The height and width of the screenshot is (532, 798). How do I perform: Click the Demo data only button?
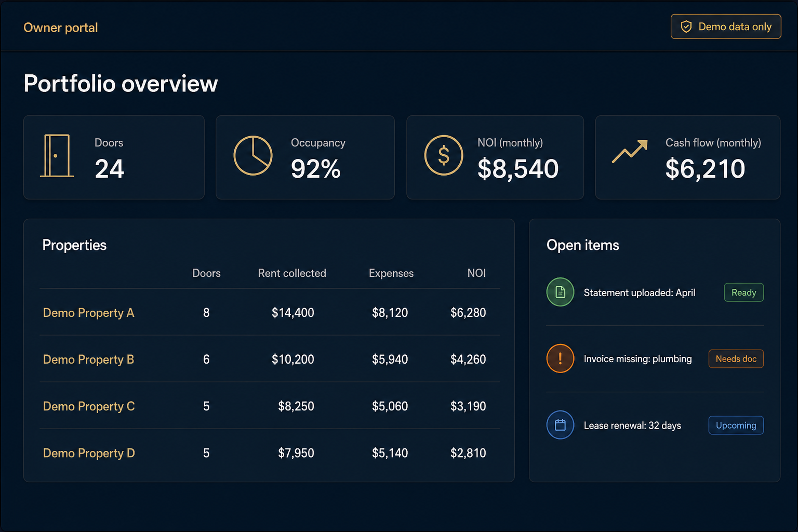coord(726,26)
